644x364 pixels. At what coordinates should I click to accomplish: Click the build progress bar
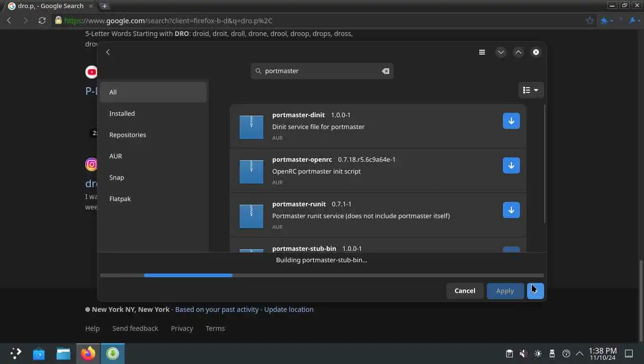pyautogui.click(x=322, y=275)
